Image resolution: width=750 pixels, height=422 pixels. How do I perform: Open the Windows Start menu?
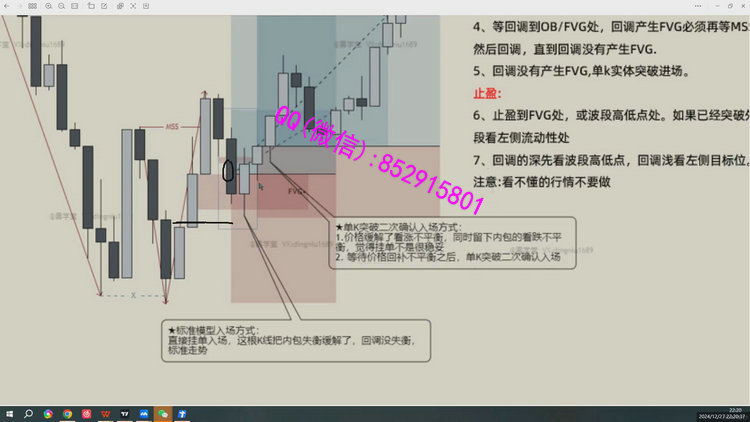pyautogui.click(x=9, y=413)
